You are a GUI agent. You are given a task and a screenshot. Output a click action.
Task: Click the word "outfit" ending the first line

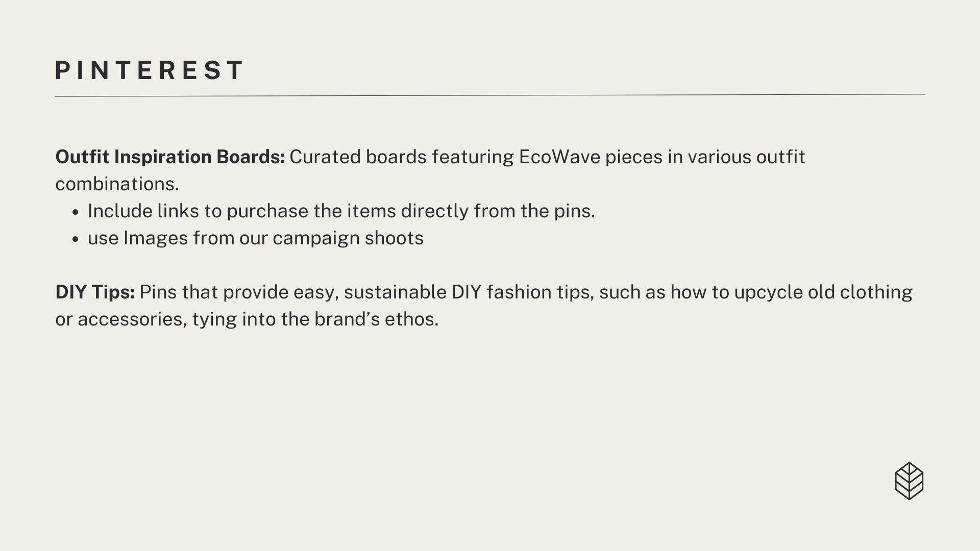click(x=780, y=157)
